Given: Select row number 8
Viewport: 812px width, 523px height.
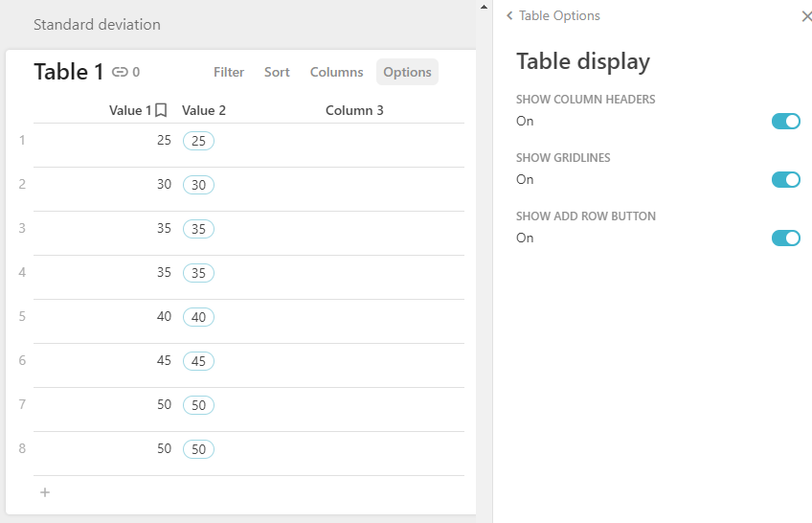Looking at the screenshot, I should (22, 449).
